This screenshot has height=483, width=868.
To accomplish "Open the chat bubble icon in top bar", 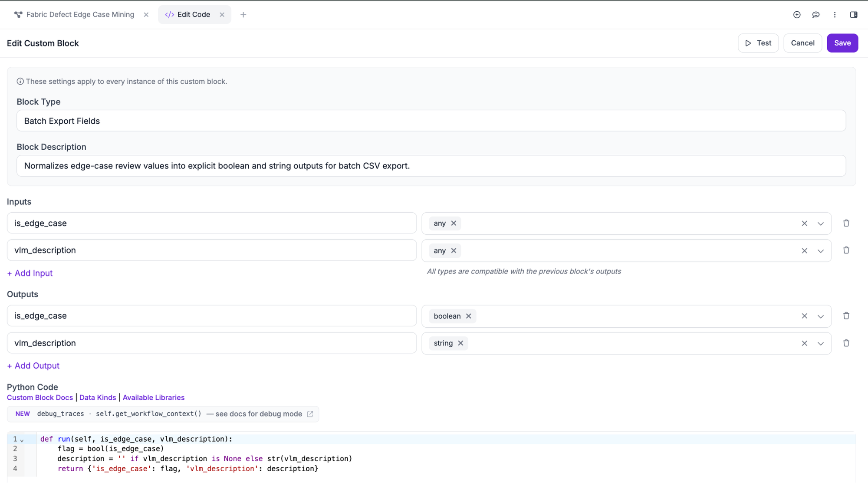I will click(816, 15).
